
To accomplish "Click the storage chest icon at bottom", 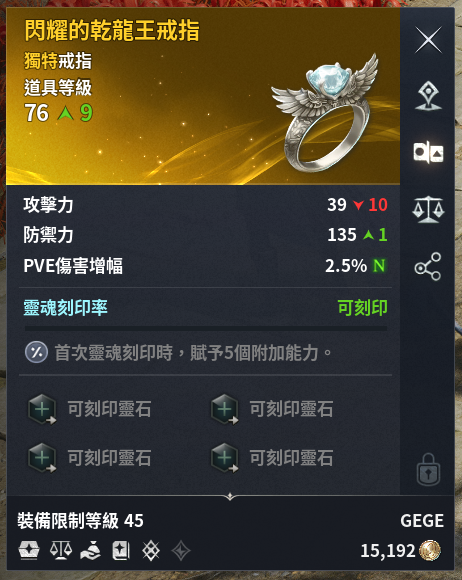I will coord(29,550).
